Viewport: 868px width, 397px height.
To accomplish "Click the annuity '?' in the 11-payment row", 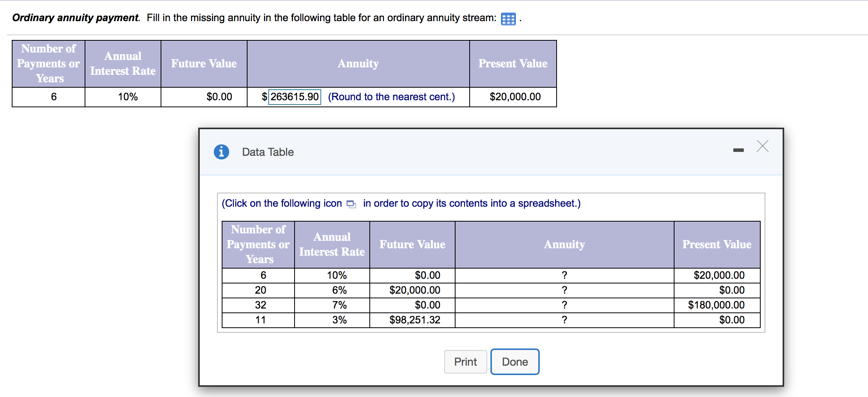I will tap(564, 320).
